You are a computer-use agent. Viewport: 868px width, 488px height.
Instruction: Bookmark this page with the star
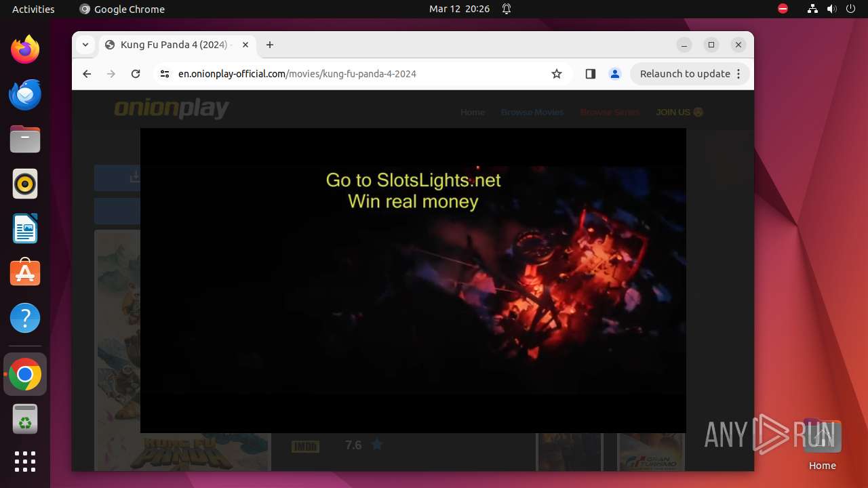(557, 74)
